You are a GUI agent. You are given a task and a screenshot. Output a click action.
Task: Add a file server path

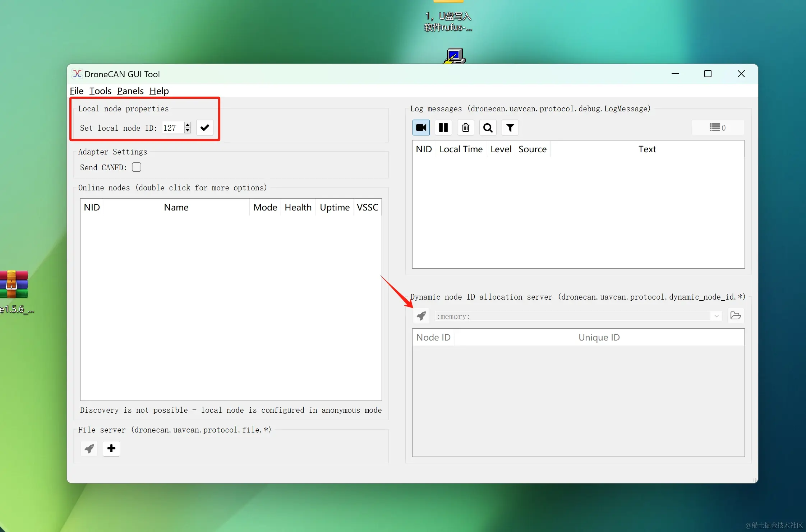[111, 448]
